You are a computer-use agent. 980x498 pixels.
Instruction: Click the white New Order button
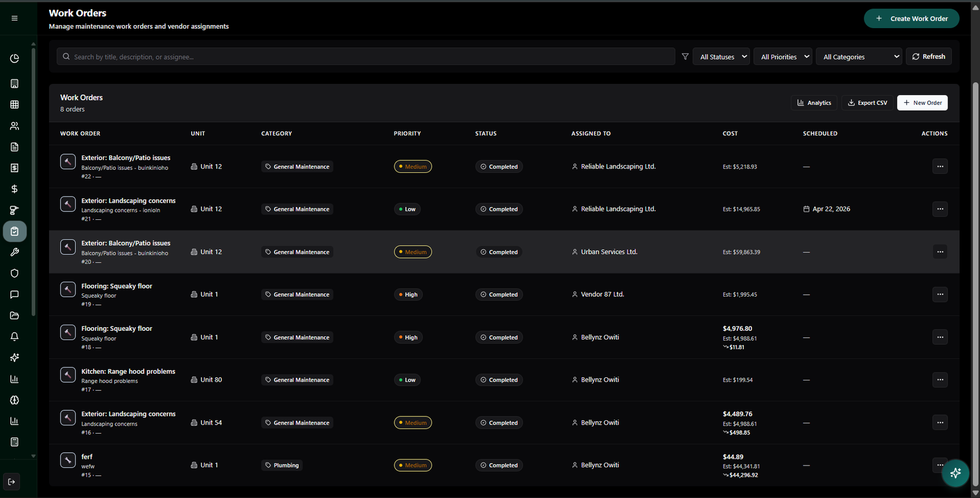pyautogui.click(x=922, y=103)
